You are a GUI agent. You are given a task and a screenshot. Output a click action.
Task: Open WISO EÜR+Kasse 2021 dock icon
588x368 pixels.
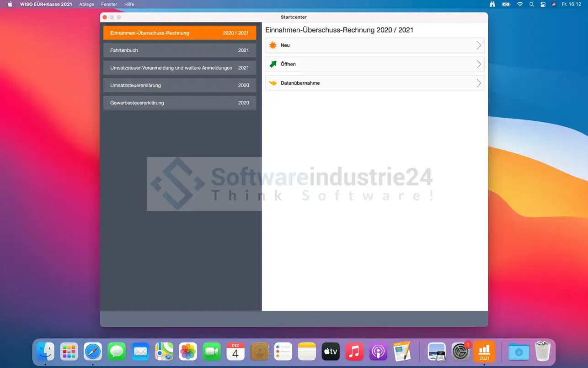click(484, 352)
